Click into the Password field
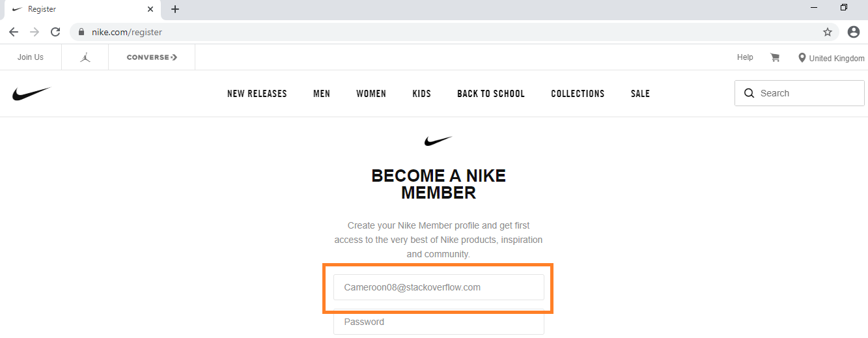The image size is (868, 338). point(438,322)
